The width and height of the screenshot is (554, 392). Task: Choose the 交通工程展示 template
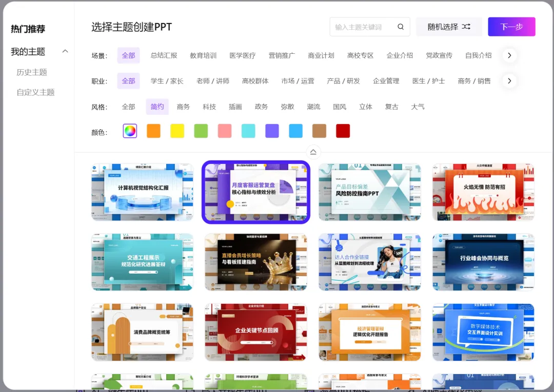(143, 262)
